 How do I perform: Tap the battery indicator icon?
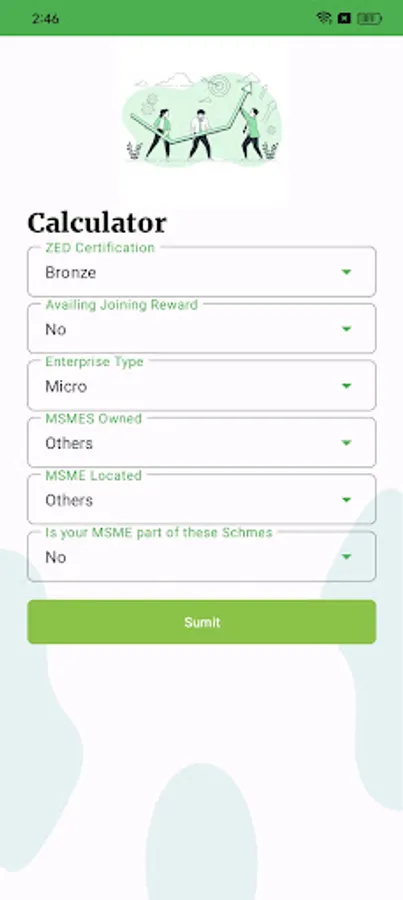click(370, 18)
